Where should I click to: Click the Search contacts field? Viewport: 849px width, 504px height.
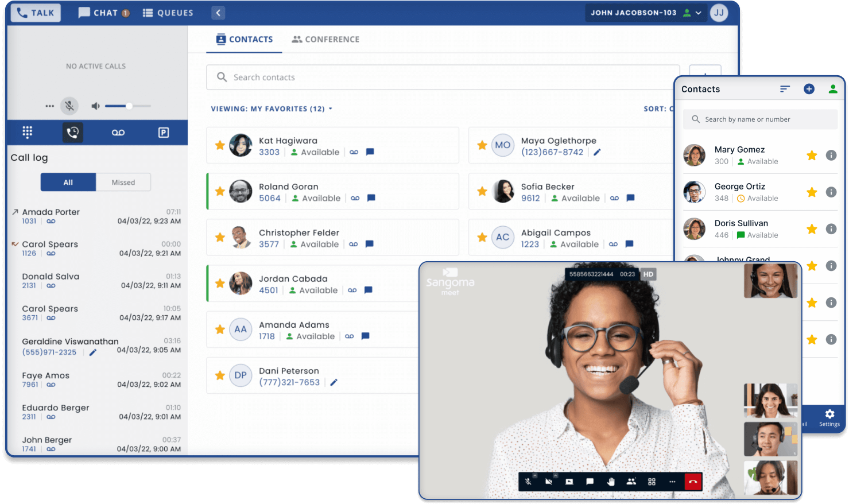(442, 77)
